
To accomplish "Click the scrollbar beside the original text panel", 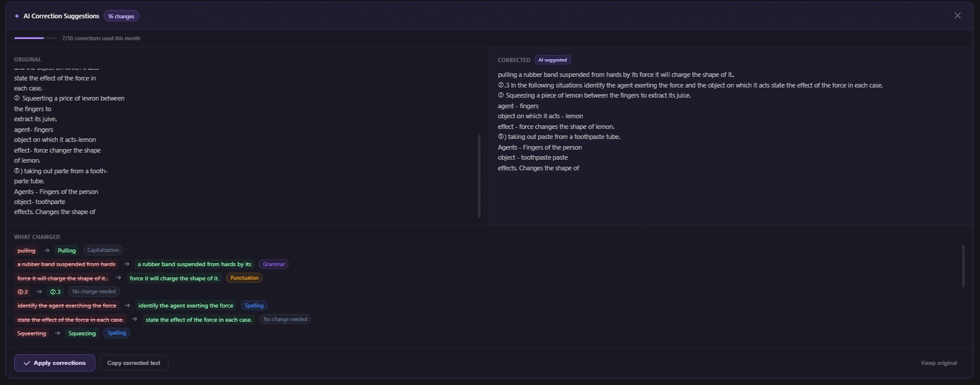I will (479, 175).
